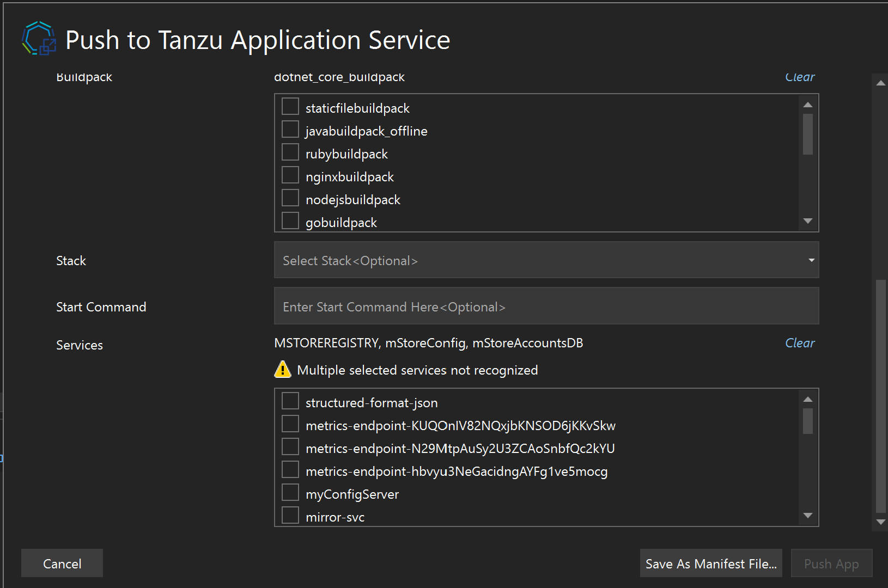
Task: Tick the nginxbuildpack checkbox
Action: 290,175
